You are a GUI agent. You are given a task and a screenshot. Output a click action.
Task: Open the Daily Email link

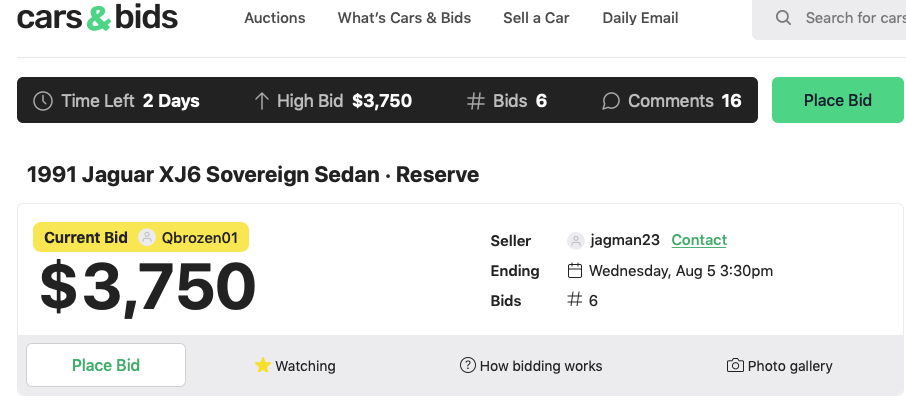coord(640,18)
